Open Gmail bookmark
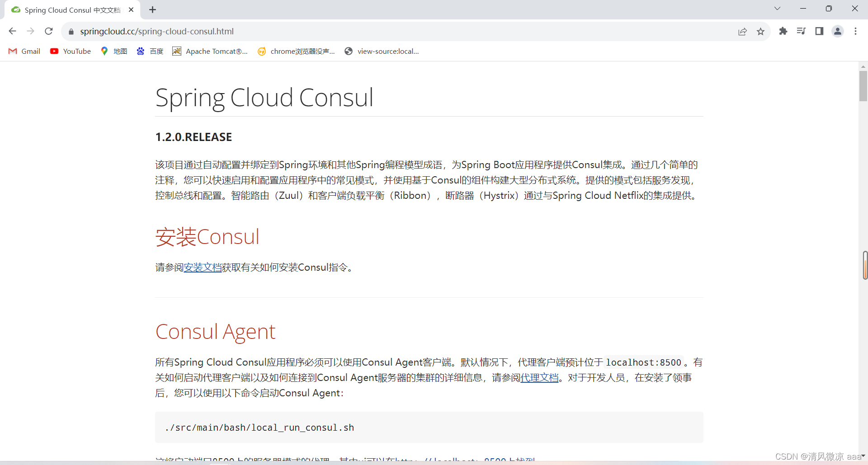The image size is (868, 465). [24, 51]
